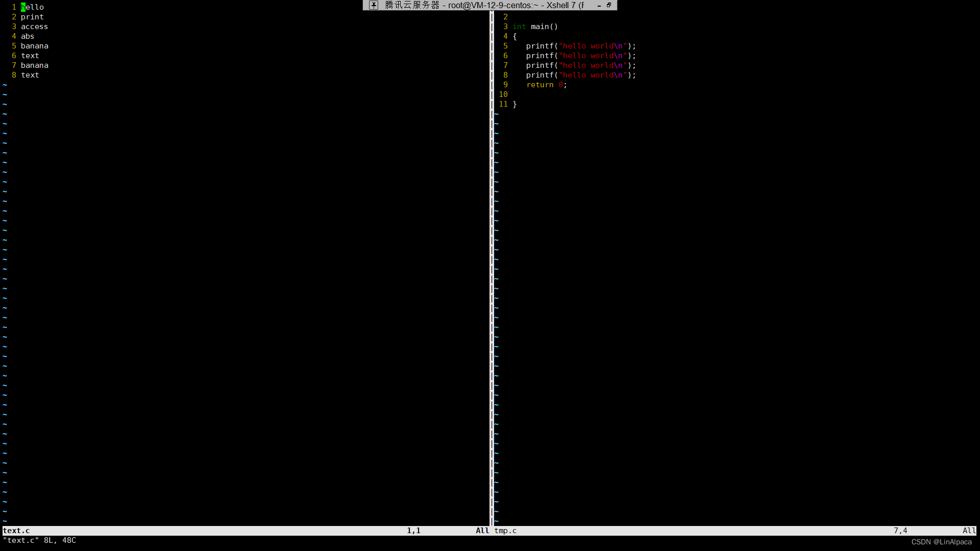This screenshot has height=551, width=980.
Task: Click printf on line 5 of tmp.c
Action: pyautogui.click(x=540, y=46)
